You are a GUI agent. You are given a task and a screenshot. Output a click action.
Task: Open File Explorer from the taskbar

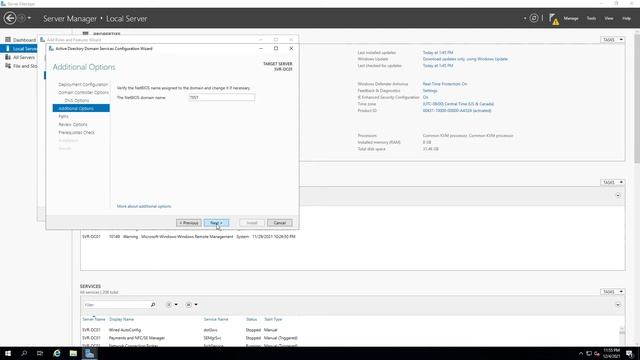click(73, 353)
